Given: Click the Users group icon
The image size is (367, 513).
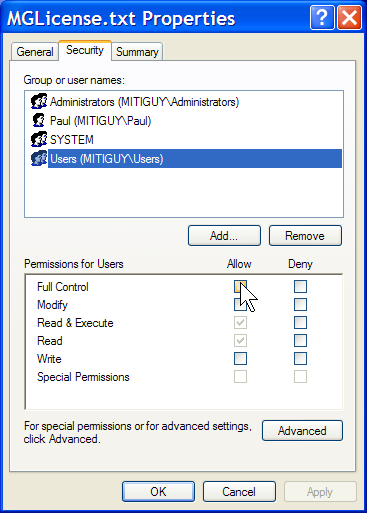Looking at the screenshot, I should (x=39, y=158).
